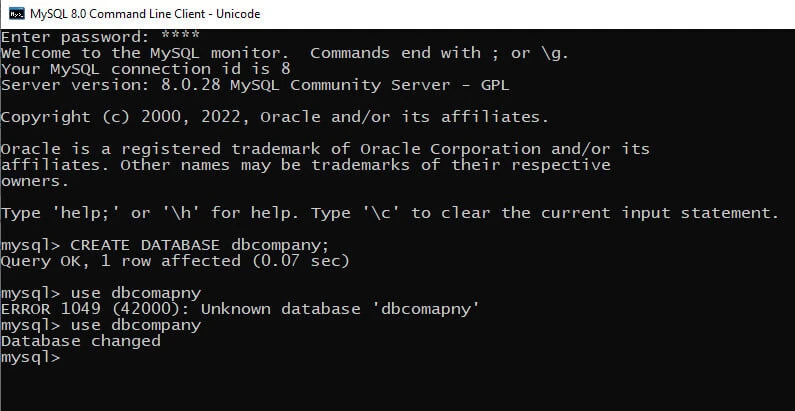795x411 pixels.
Task: Click the MySQL command line window icon
Action: (16, 14)
